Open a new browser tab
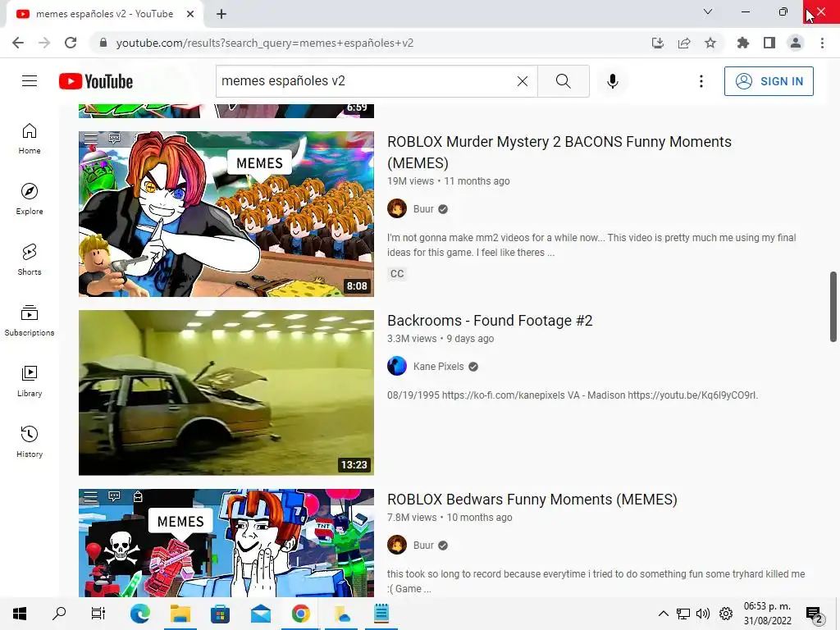Image resolution: width=840 pixels, height=630 pixels. pyautogui.click(x=221, y=14)
